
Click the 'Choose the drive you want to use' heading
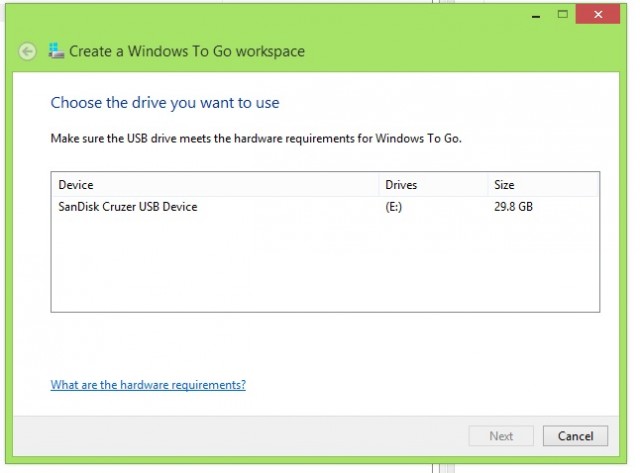pos(165,103)
